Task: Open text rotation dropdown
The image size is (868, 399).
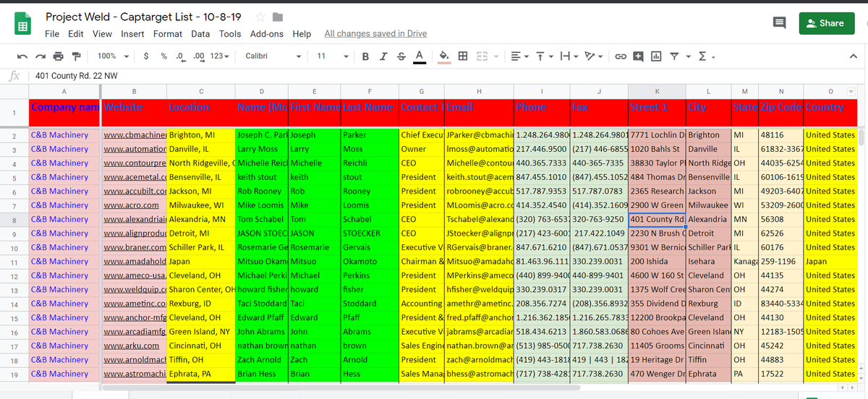Action: (595, 56)
